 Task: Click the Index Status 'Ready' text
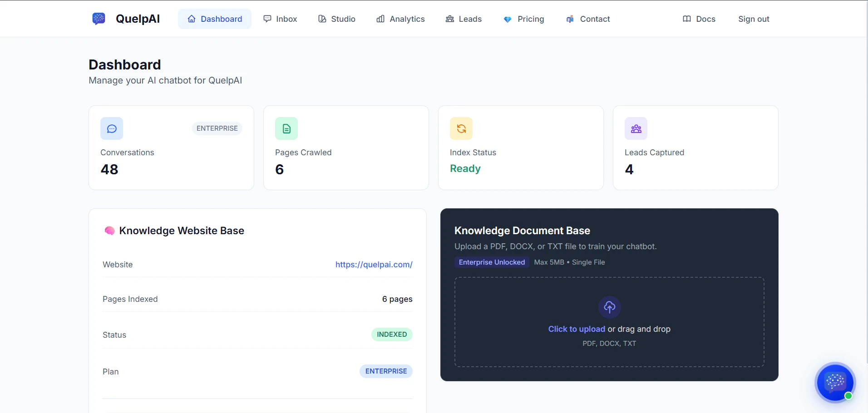pos(465,168)
